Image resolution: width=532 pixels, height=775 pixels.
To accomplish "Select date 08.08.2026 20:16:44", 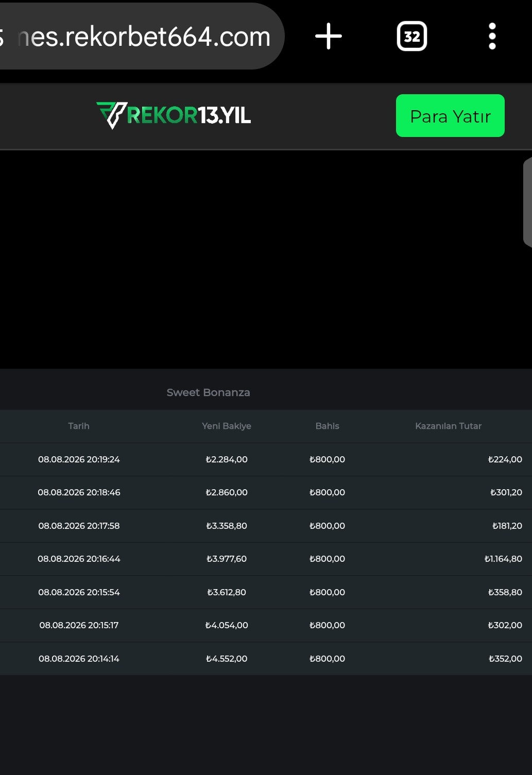I will [79, 559].
